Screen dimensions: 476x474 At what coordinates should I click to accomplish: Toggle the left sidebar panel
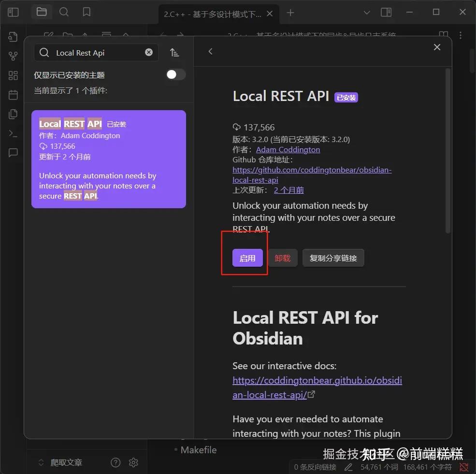(x=13, y=12)
